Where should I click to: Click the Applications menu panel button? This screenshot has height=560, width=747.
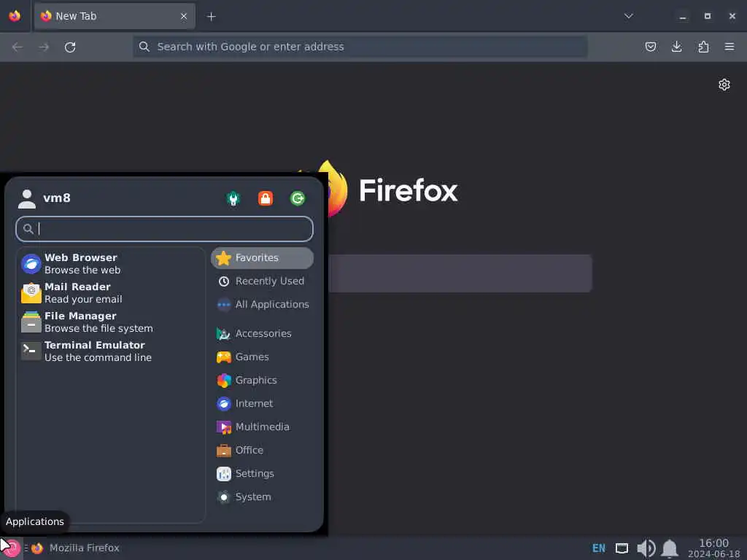click(x=10, y=548)
